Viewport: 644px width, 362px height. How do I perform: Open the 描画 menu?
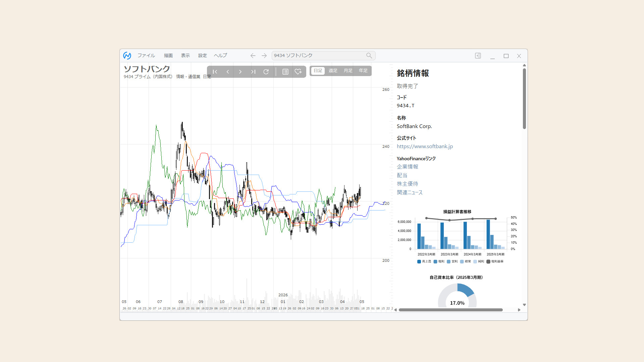168,56
